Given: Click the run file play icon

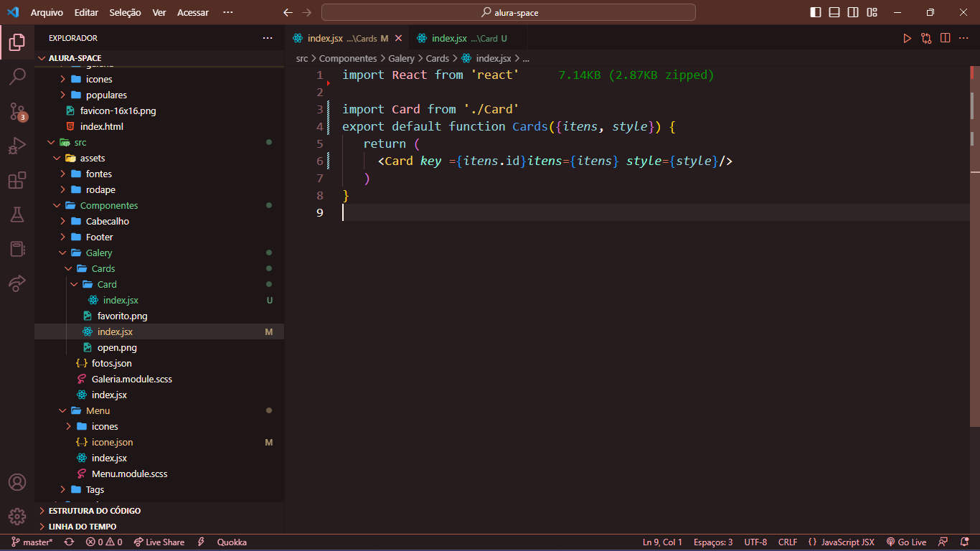Looking at the screenshot, I should coord(907,38).
